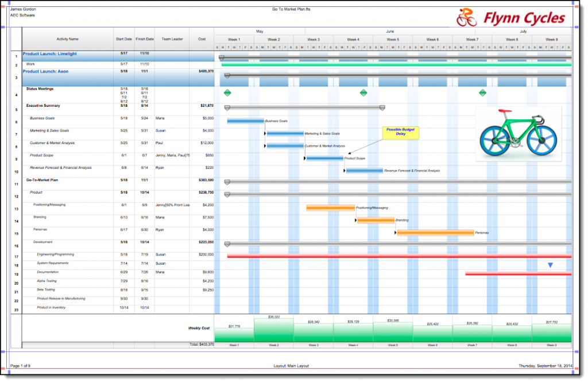The width and height of the screenshot is (588, 383).
Task: Click the Week 2 weekly cost histogram bar
Action: [x=274, y=330]
